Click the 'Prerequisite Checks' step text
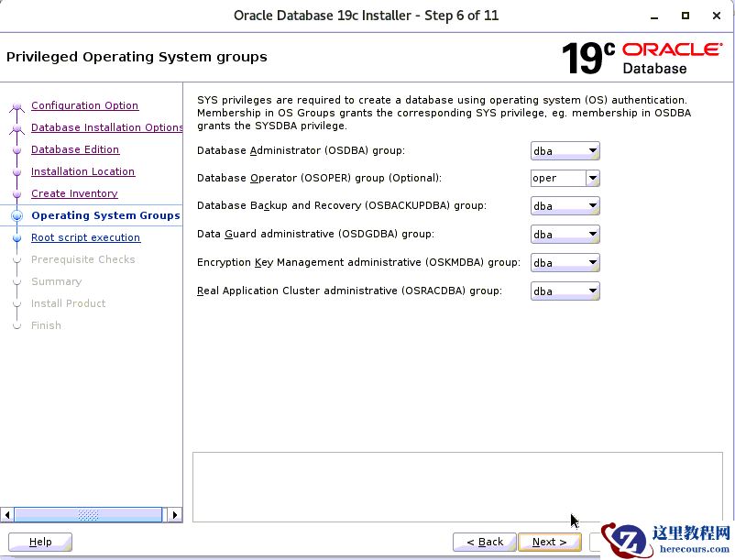The width and height of the screenshot is (735, 560). click(83, 259)
